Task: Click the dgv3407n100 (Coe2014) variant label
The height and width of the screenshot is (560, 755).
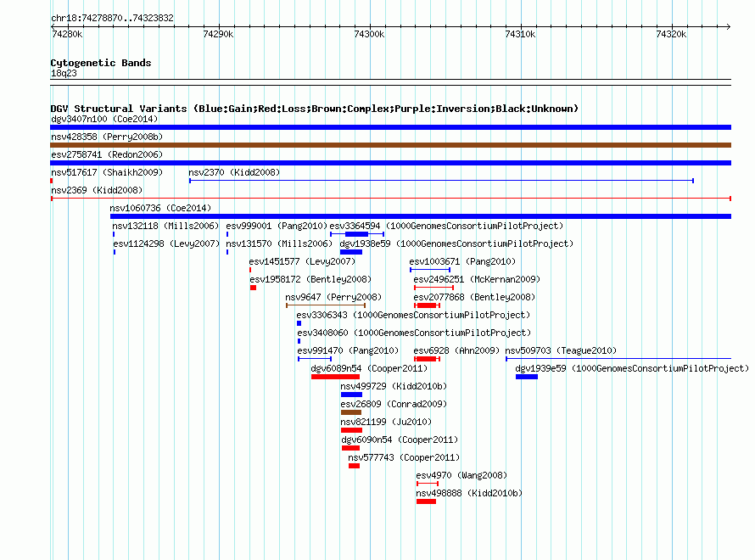Action: click(x=104, y=119)
